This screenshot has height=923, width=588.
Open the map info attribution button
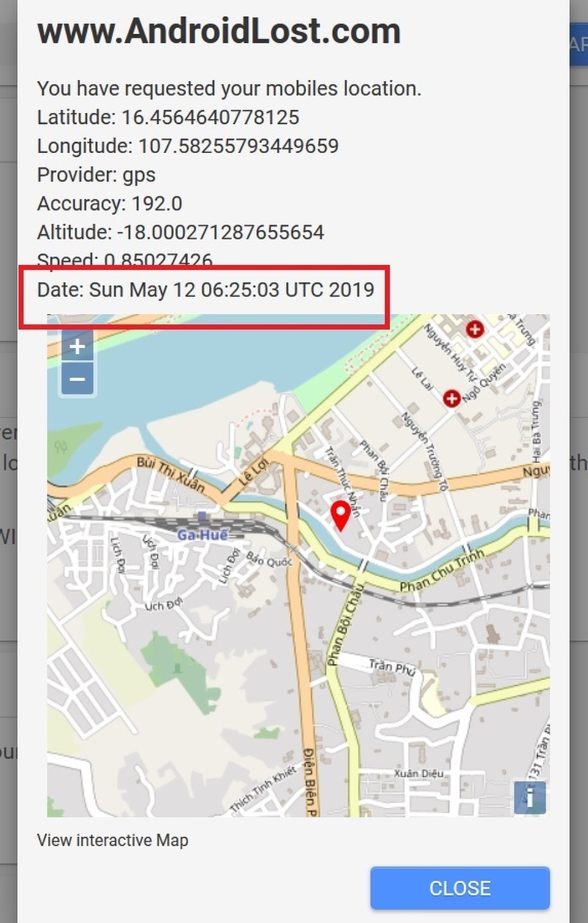pyautogui.click(x=529, y=797)
